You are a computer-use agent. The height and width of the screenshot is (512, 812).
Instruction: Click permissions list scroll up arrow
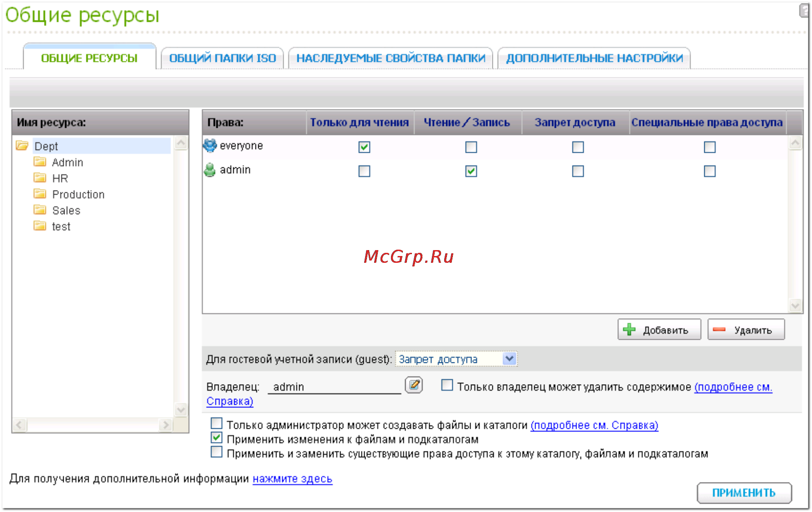tap(795, 143)
